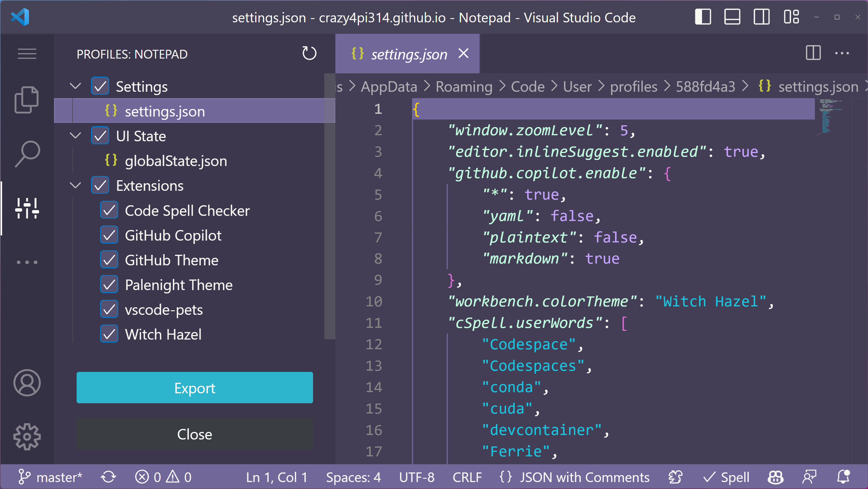Change file encoding UTF-8

(x=417, y=477)
